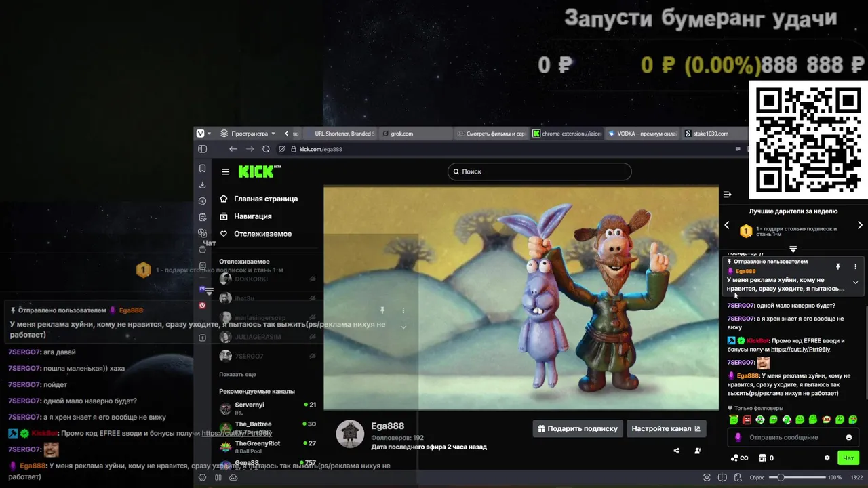Screen dimensions: 868x488
Task: Click the pause breaks icon in status bar
Action: (218, 477)
